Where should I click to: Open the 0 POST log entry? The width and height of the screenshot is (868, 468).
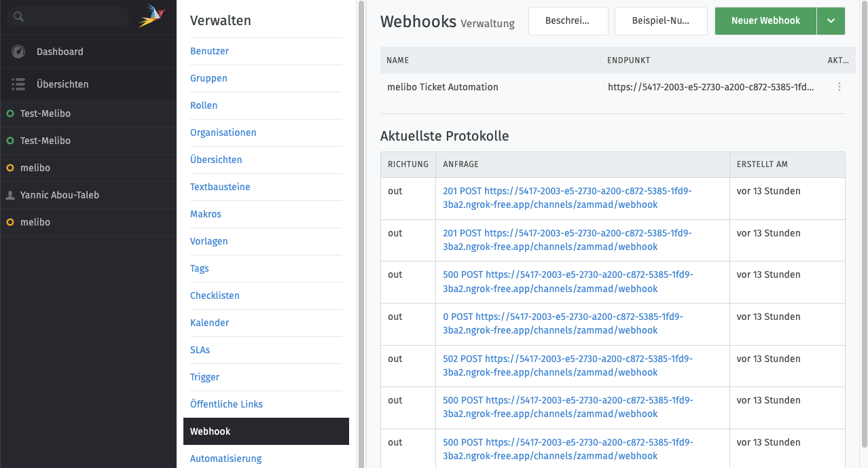tap(562, 323)
